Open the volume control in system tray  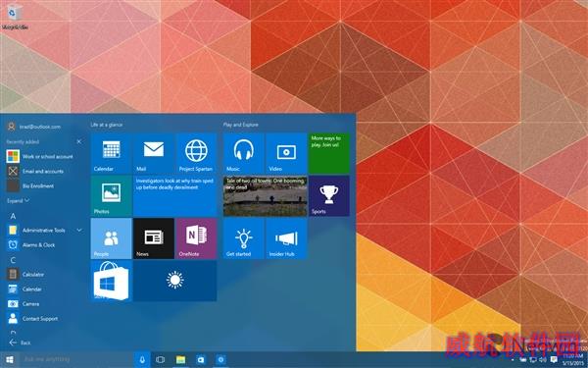(x=543, y=360)
